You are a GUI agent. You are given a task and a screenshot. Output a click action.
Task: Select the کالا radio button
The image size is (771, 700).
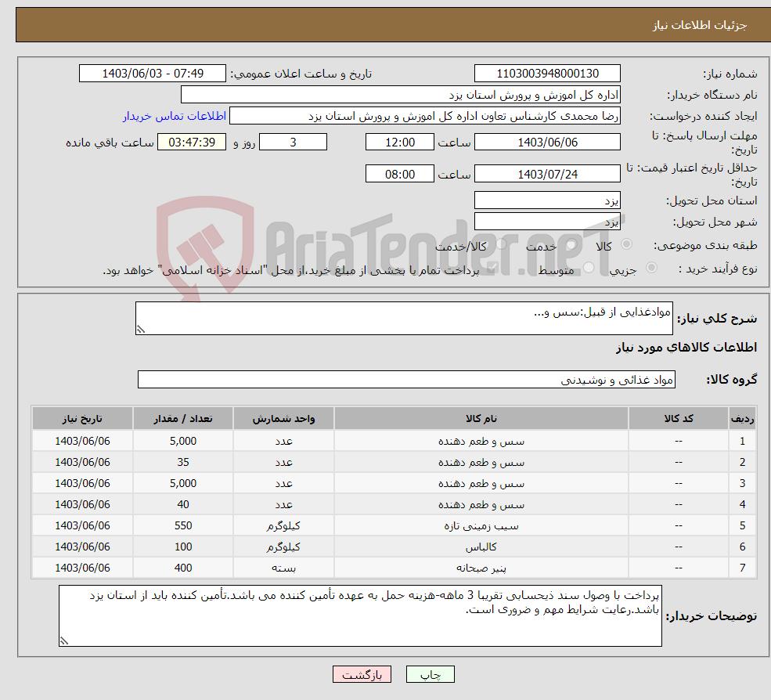[x=626, y=244]
